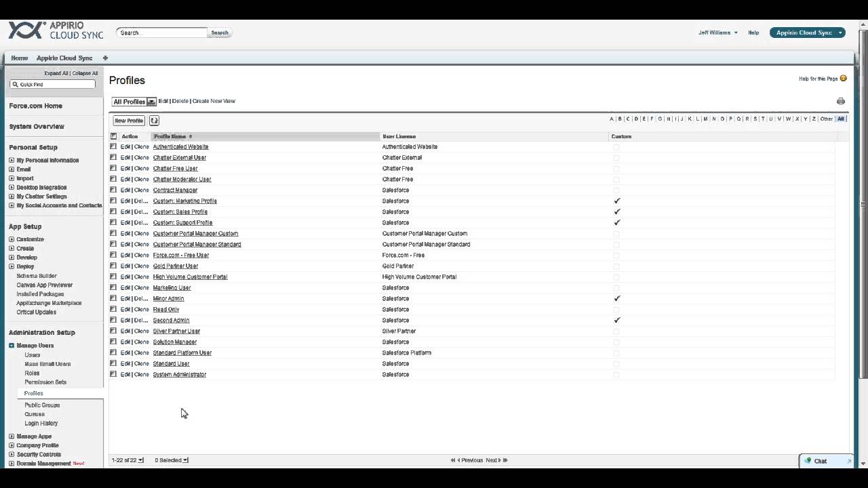This screenshot has height=488, width=868.
Task: Click into the top Search field
Action: [x=161, y=33]
